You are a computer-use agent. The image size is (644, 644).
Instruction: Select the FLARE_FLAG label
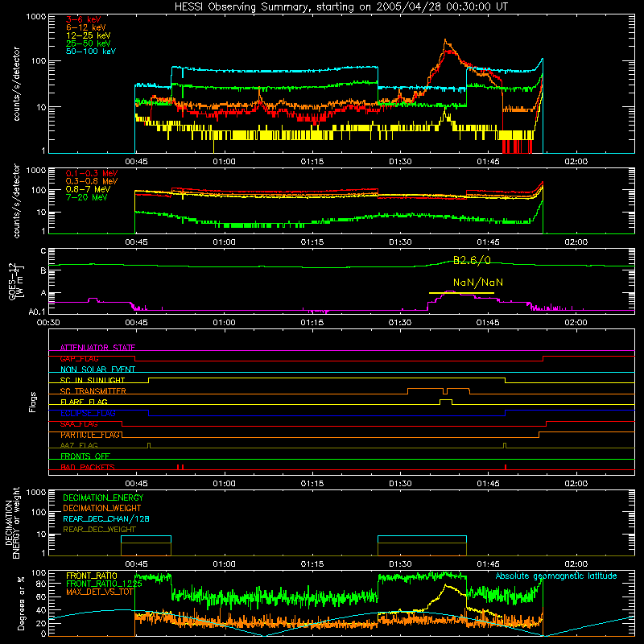84,402
